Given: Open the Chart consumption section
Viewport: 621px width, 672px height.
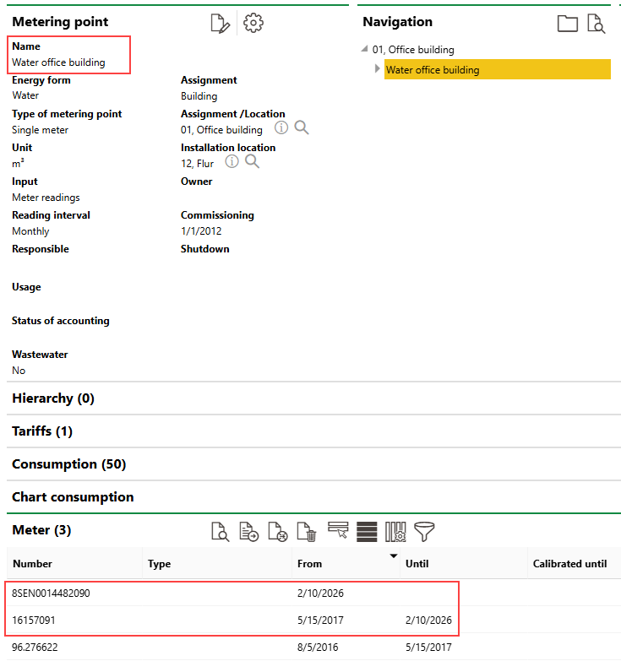Looking at the screenshot, I should pyautogui.click(x=73, y=497).
